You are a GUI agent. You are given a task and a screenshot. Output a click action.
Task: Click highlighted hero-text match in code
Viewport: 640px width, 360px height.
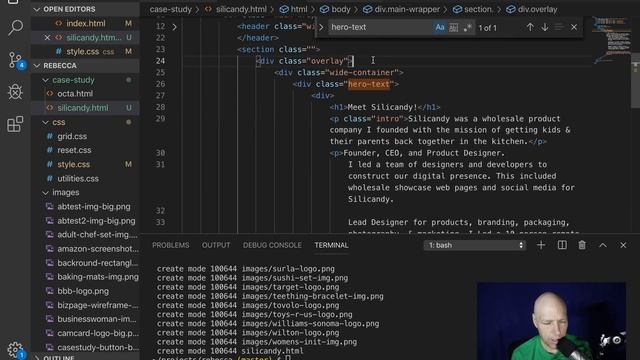(369, 84)
